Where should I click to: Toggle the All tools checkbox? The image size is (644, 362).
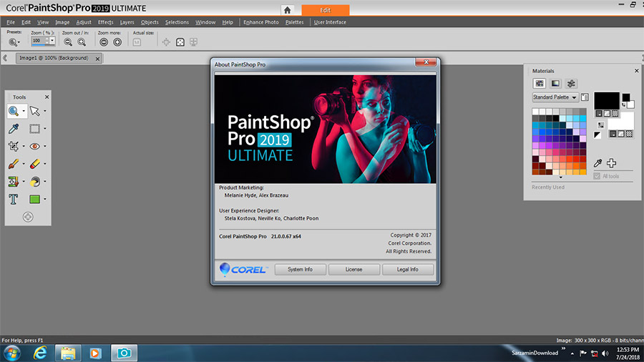597,176
